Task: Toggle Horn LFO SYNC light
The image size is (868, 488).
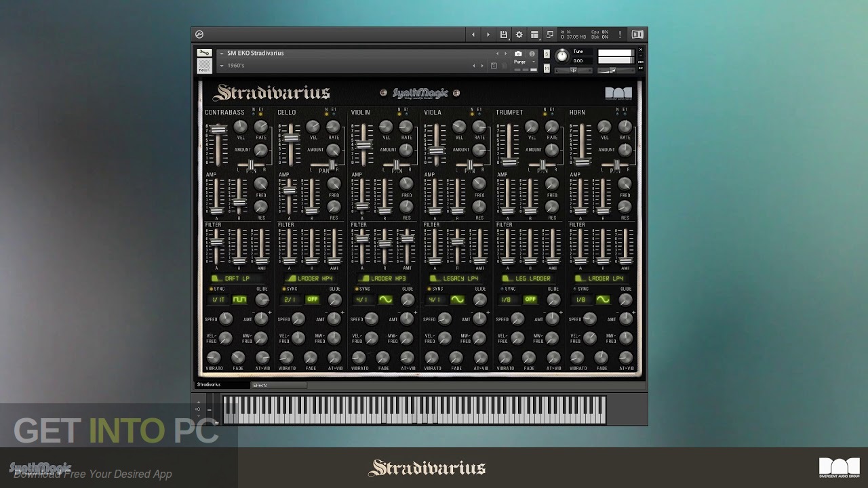Action: (575, 289)
